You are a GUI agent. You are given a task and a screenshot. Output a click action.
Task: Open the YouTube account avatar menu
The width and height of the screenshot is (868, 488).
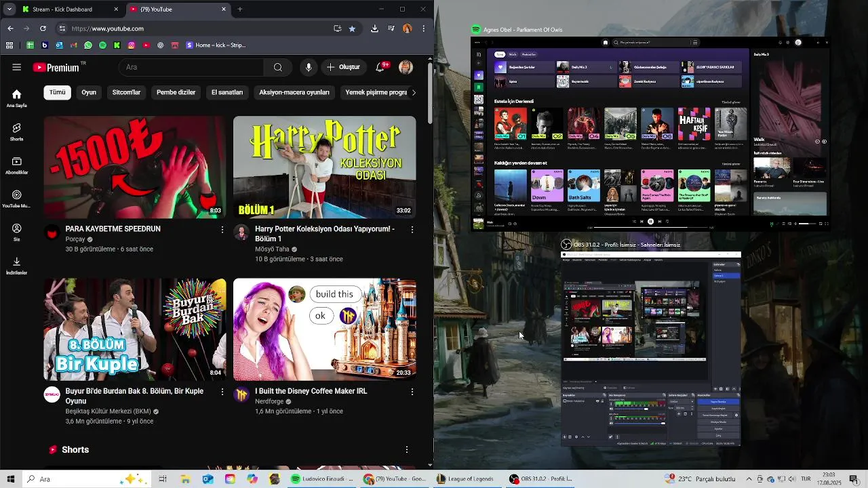click(406, 67)
